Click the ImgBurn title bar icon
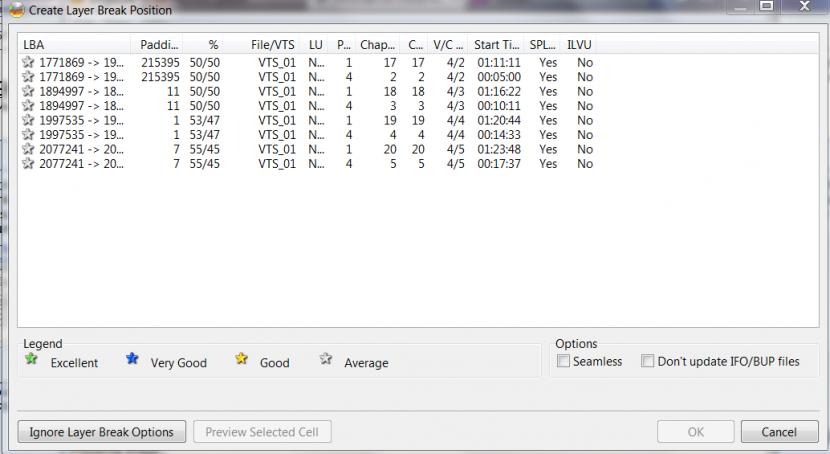Viewport: 830px width, 454px height. pyautogui.click(x=16, y=10)
